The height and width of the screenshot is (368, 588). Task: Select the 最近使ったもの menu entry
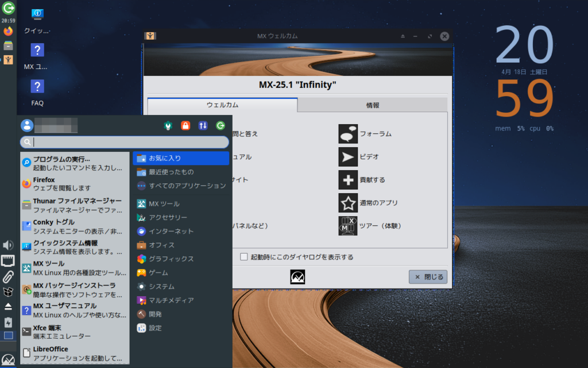171,172
